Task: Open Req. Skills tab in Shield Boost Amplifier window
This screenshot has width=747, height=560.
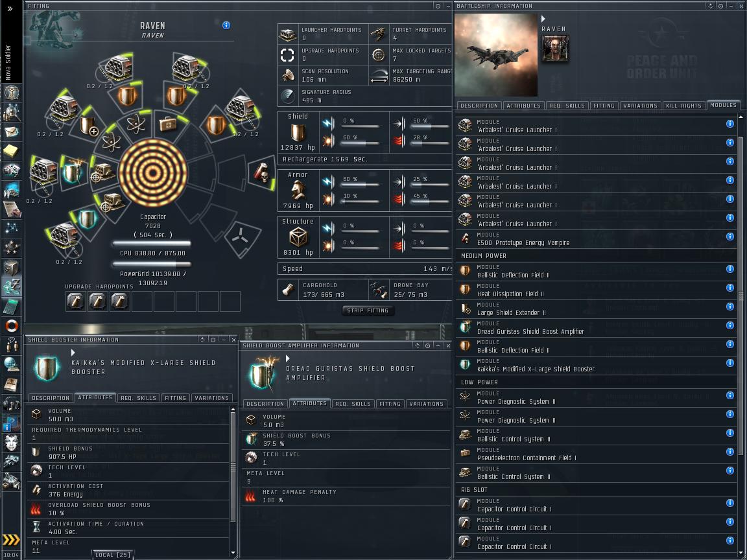Action: [353, 403]
